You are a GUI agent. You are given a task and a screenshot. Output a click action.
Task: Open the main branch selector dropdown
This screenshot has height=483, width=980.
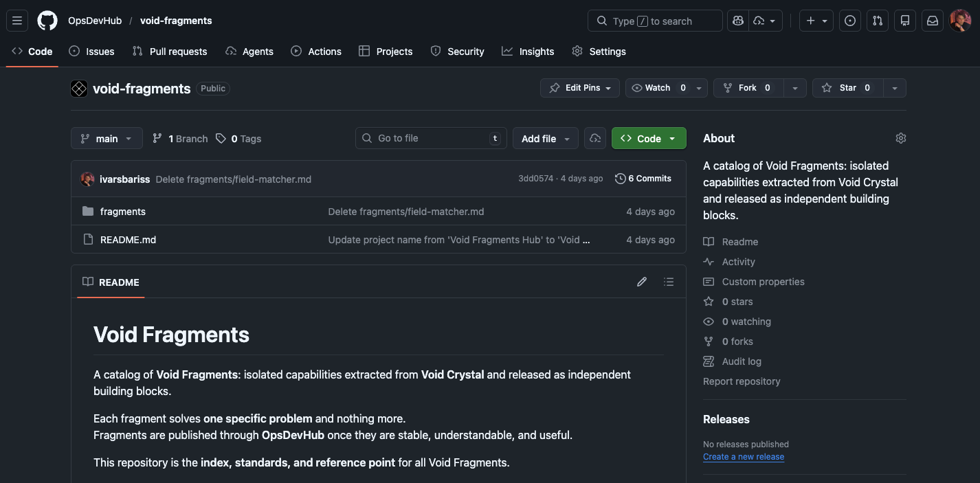pyautogui.click(x=107, y=138)
